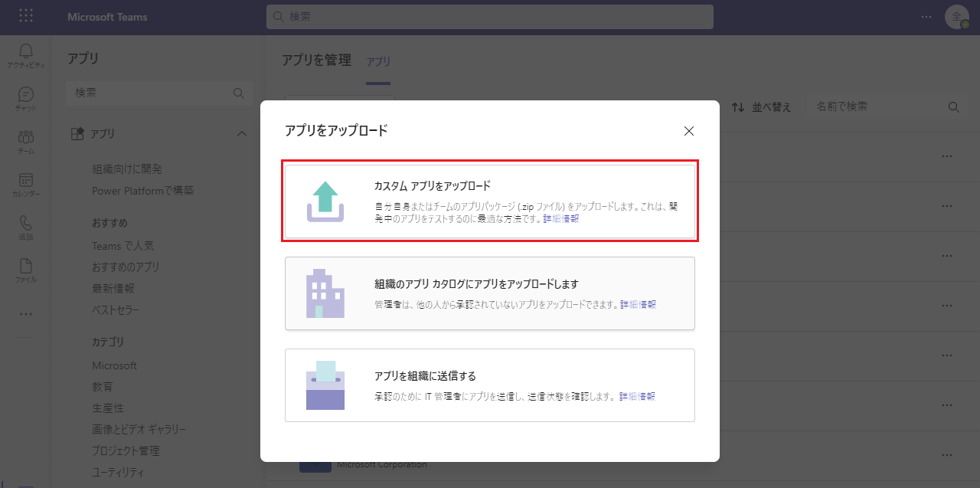Select 画像とビデオ ギャラリー category
Screen dimensions: 980x488
point(139,430)
